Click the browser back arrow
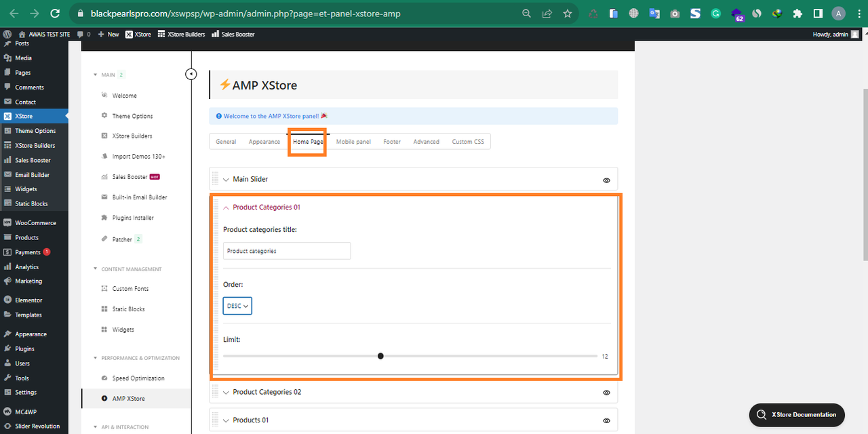The image size is (868, 434). click(x=14, y=14)
